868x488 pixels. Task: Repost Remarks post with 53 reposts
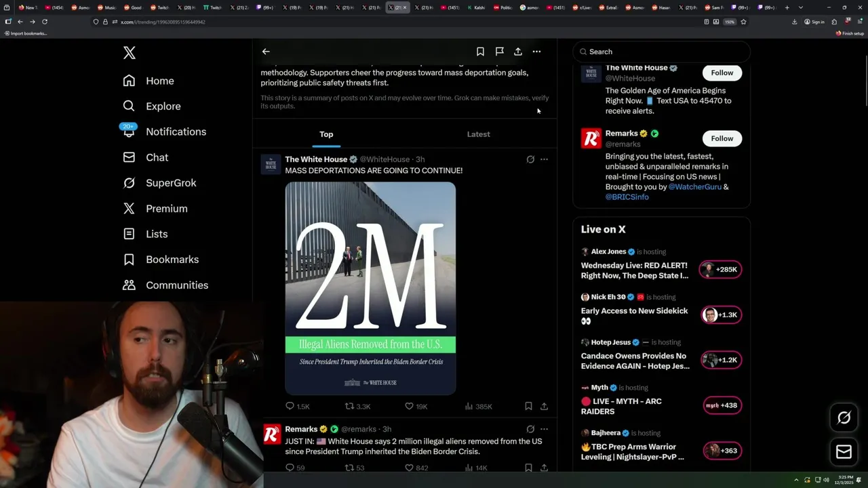pos(355,468)
